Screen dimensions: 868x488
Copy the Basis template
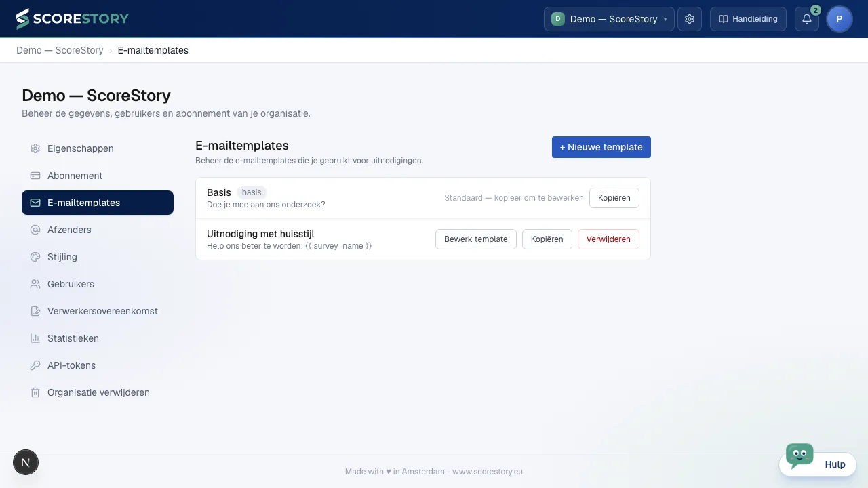[614, 198]
